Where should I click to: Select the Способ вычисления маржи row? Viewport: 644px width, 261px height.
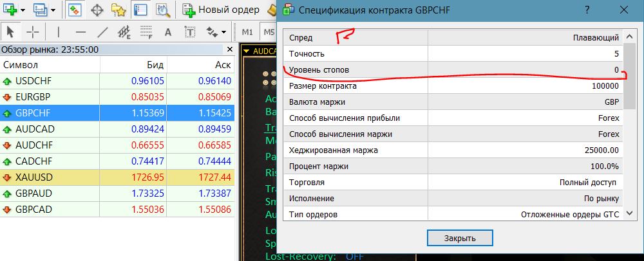coord(454,134)
